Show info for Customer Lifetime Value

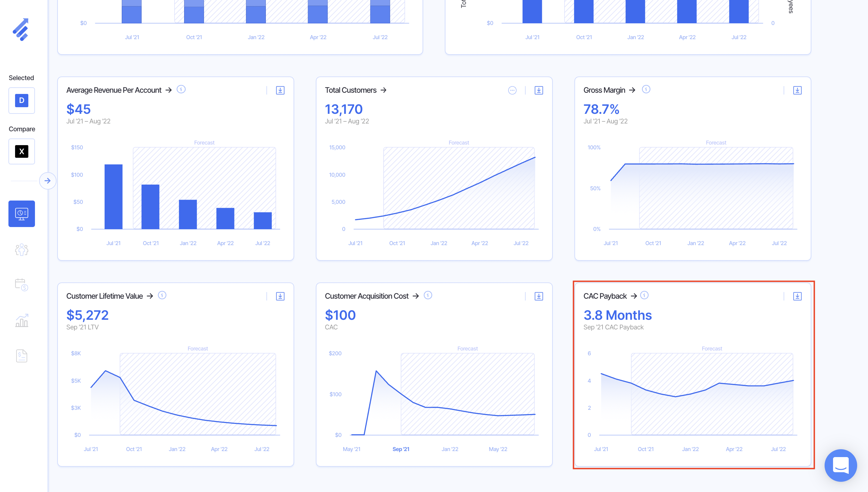pyautogui.click(x=162, y=295)
